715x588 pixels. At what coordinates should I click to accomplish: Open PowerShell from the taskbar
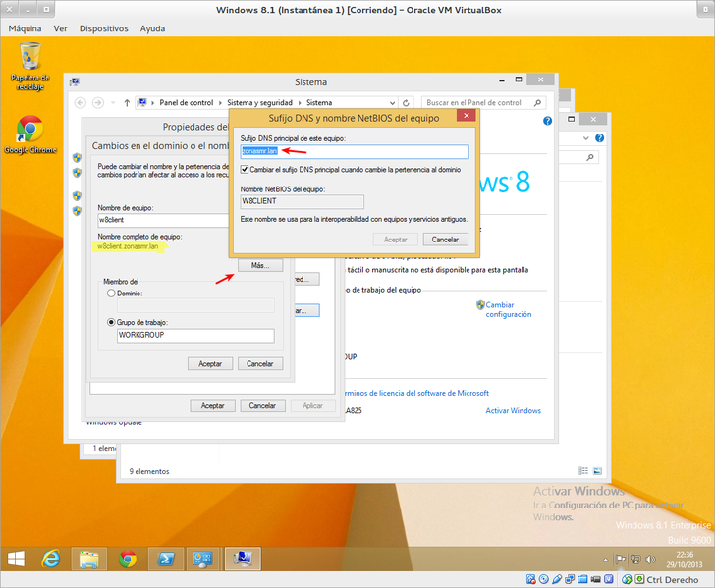coord(166,559)
